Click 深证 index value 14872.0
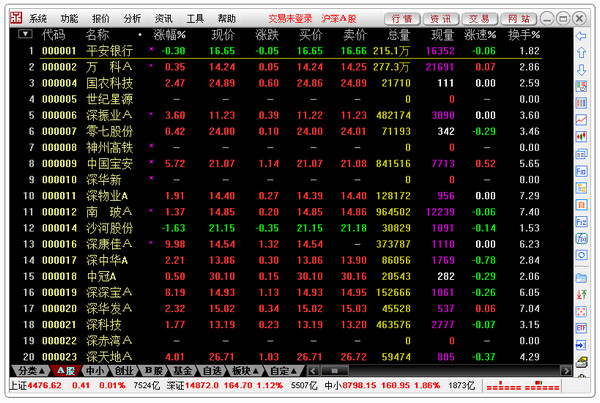The height and width of the screenshot is (403, 600). pos(202,385)
